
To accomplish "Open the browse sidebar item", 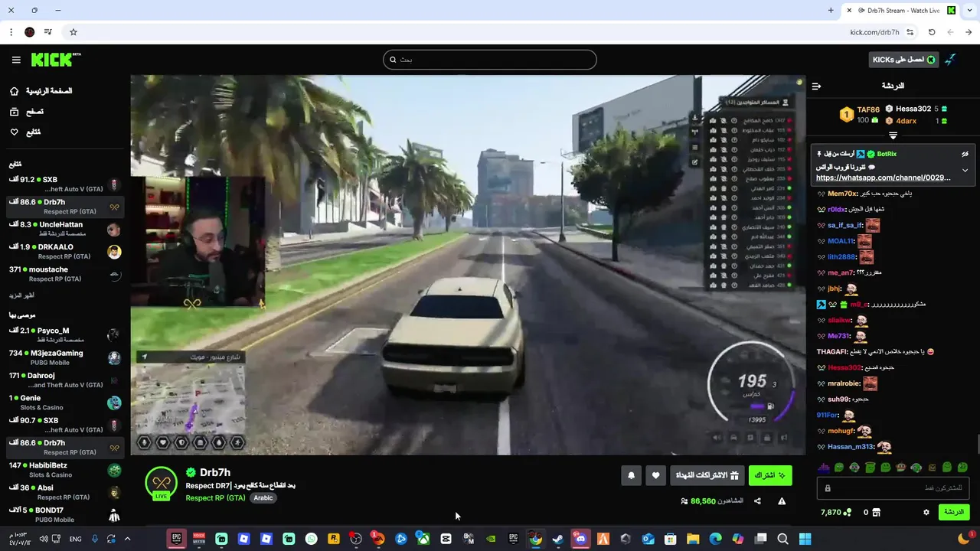I will click(x=27, y=112).
